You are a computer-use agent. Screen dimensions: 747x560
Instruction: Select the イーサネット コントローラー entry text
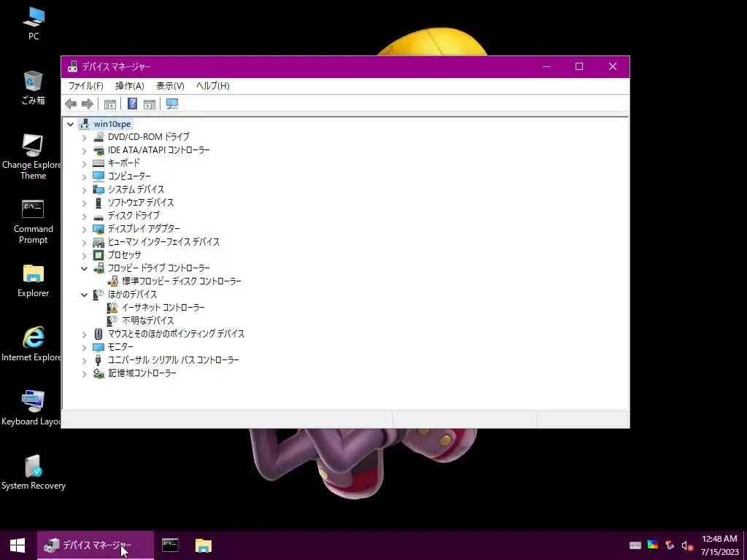[x=163, y=308]
